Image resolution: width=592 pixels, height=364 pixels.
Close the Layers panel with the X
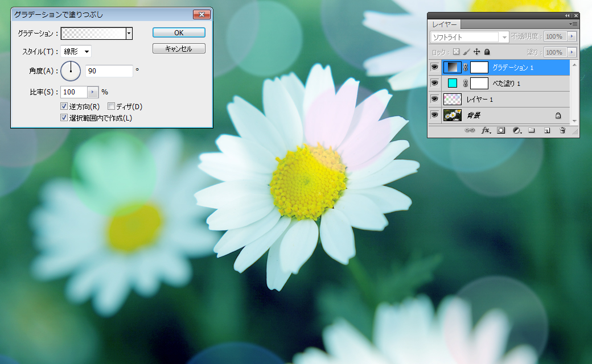click(x=575, y=15)
